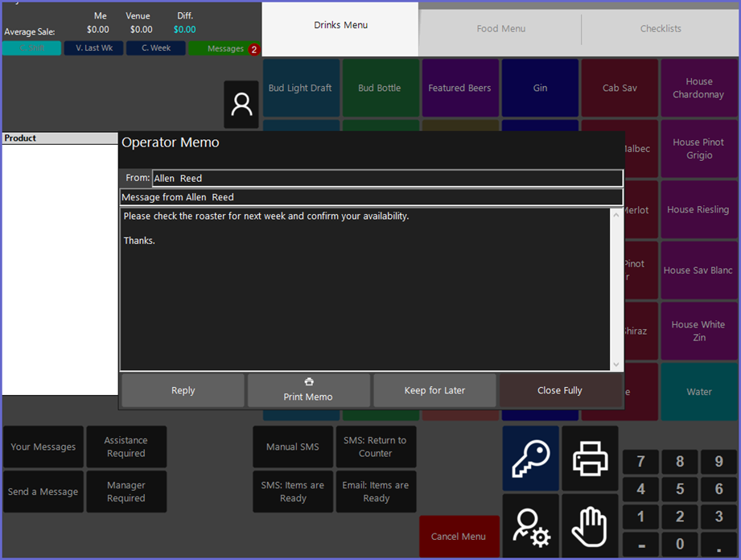Image resolution: width=741 pixels, height=560 pixels.
Task: Click the key icon button
Action: coord(530,459)
